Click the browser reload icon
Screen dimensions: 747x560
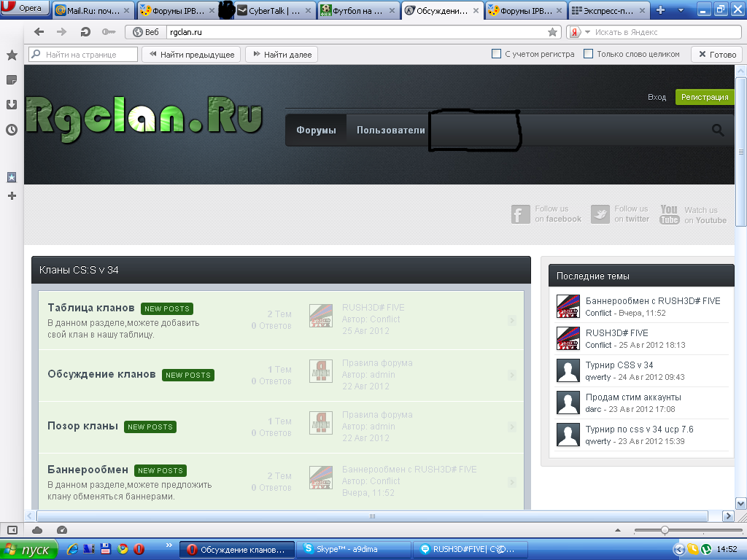85,32
